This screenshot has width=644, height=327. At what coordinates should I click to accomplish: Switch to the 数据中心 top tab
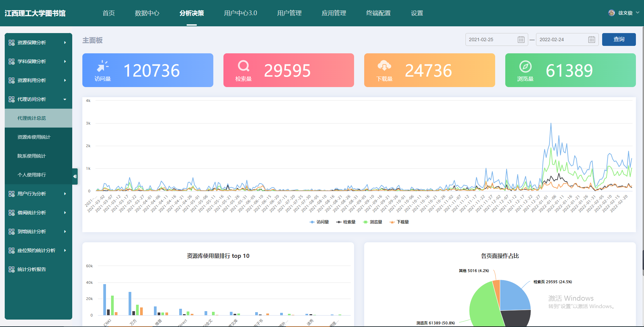pyautogui.click(x=147, y=13)
